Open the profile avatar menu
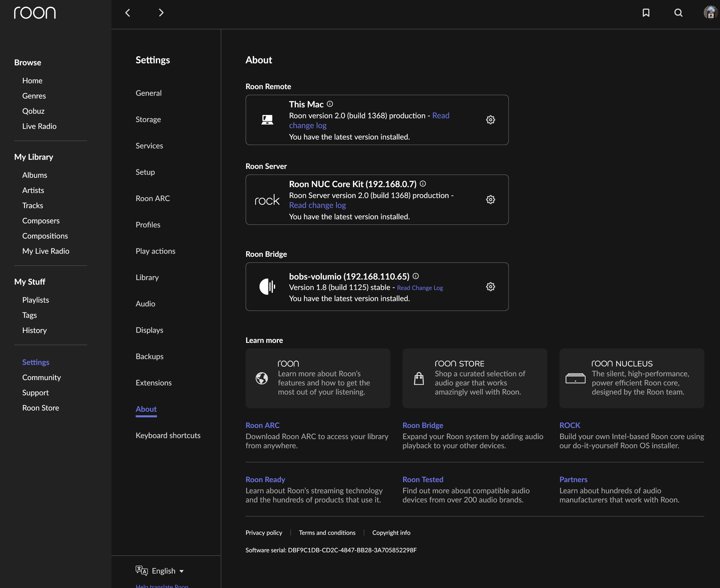 711,13
